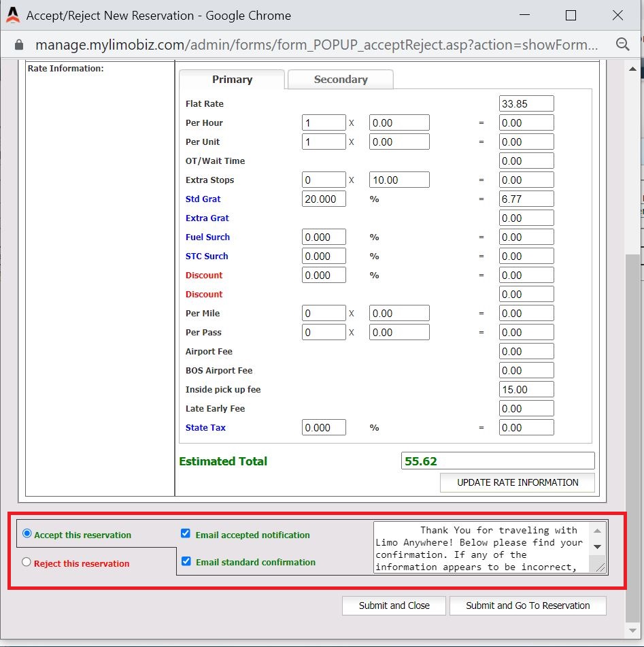Image resolution: width=644 pixels, height=647 pixels.
Task: Click the page scrollbar up arrow
Action: coord(632,70)
